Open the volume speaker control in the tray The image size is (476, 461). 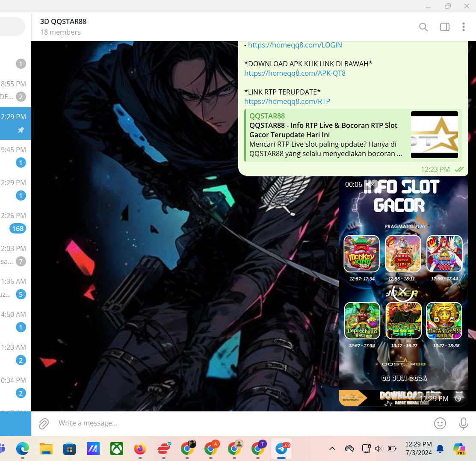click(378, 449)
